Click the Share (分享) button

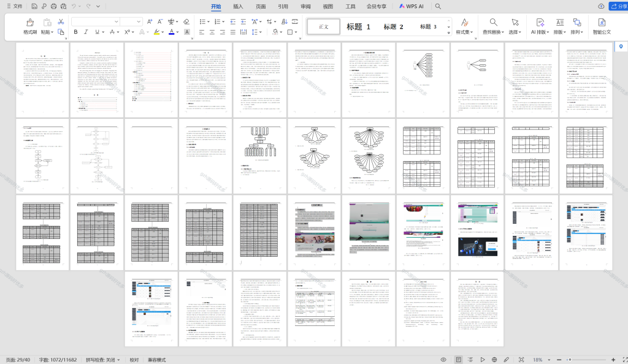coord(618,6)
